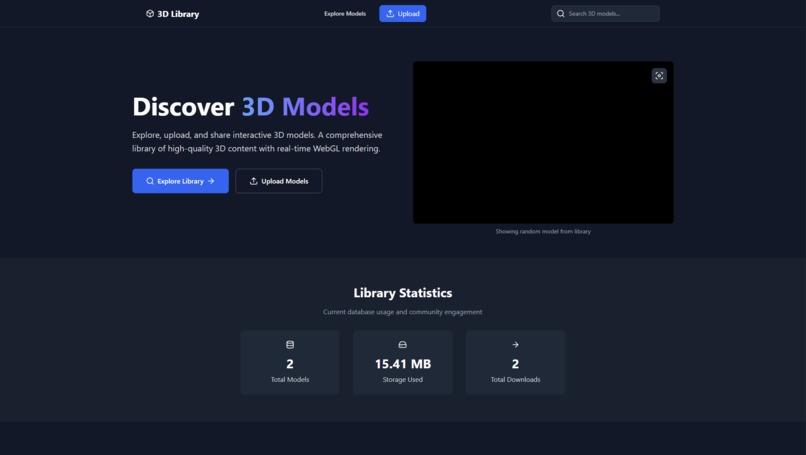Click the 3D Library cube logo icon
This screenshot has height=455, width=806.
150,14
